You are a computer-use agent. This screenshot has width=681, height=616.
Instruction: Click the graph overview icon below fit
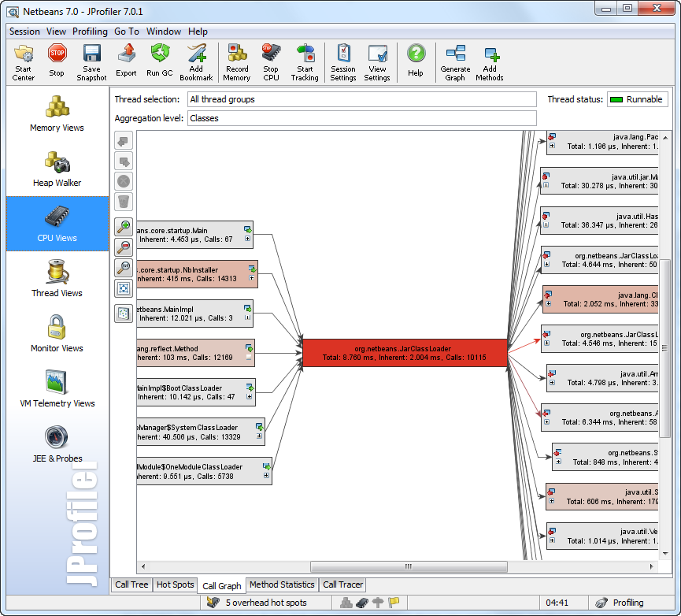point(124,314)
